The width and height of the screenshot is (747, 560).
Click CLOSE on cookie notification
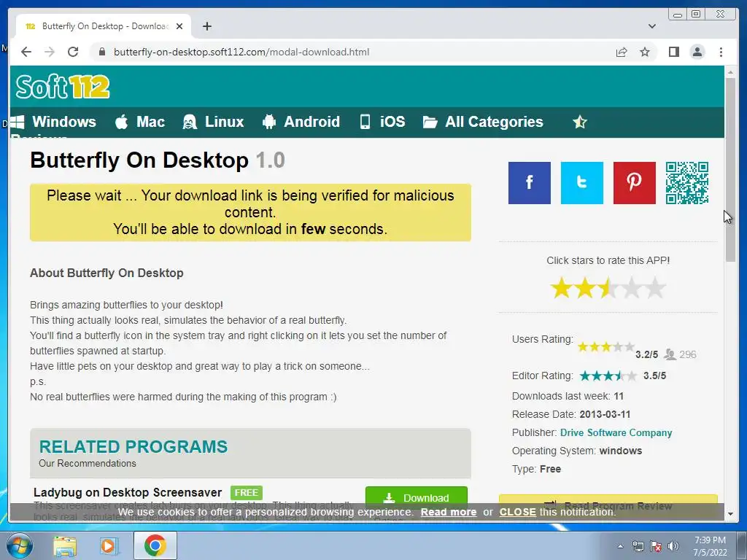(x=517, y=513)
